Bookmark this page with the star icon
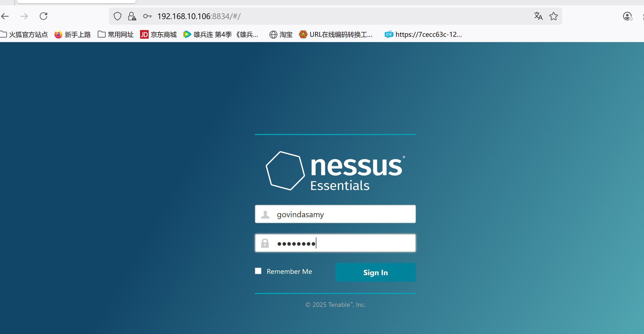 click(553, 16)
